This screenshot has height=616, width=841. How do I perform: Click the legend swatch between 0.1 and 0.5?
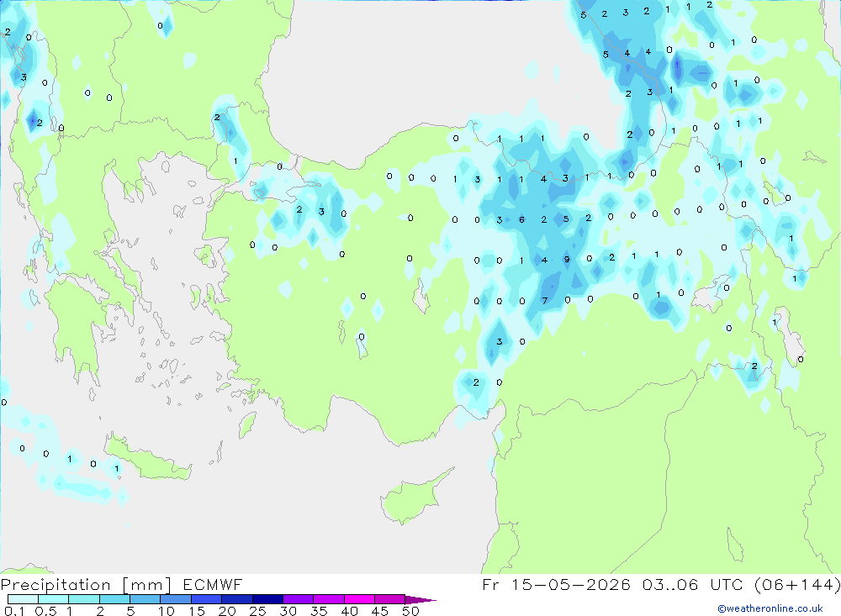(x=23, y=599)
